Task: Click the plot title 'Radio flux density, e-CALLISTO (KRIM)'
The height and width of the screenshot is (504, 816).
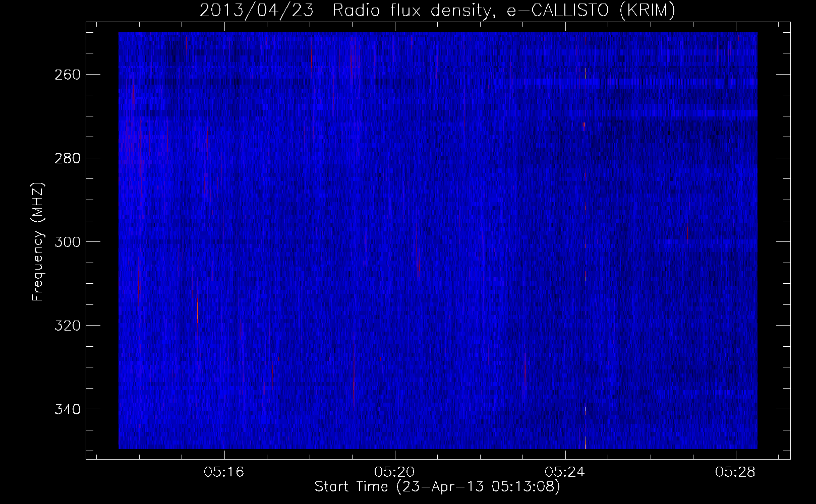Action: click(x=503, y=11)
